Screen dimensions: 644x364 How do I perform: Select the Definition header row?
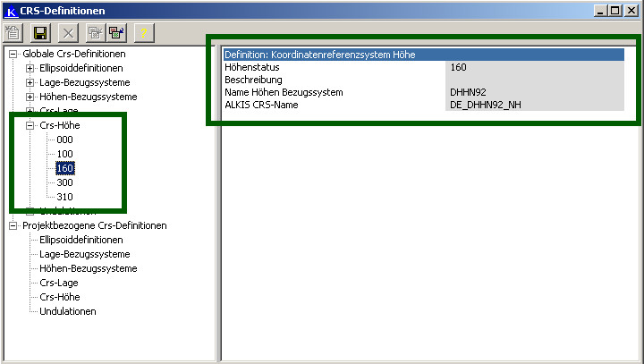coord(422,55)
